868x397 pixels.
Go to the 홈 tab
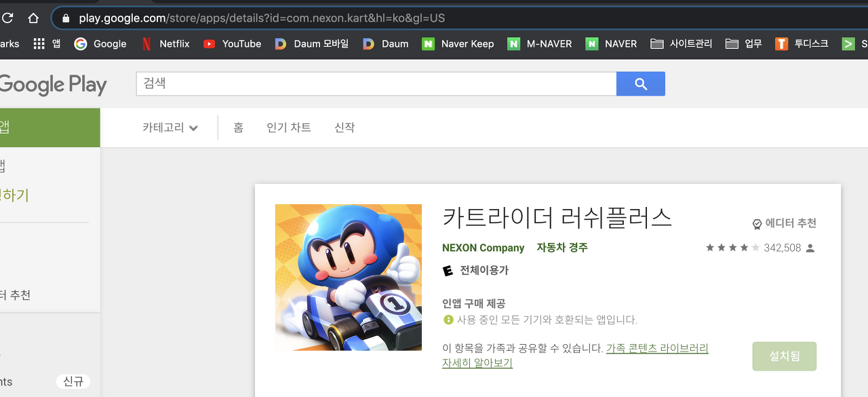(x=238, y=128)
